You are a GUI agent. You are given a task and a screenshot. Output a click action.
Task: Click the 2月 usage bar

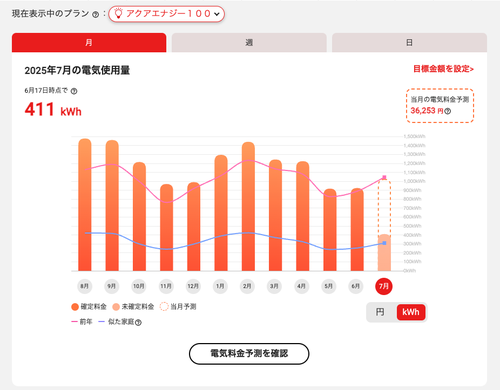tap(248, 206)
